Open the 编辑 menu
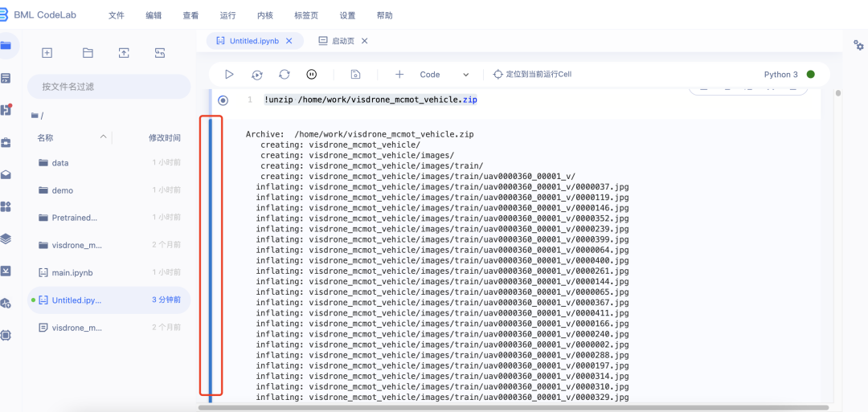This screenshot has width=868, height=412. click(154, 15)
